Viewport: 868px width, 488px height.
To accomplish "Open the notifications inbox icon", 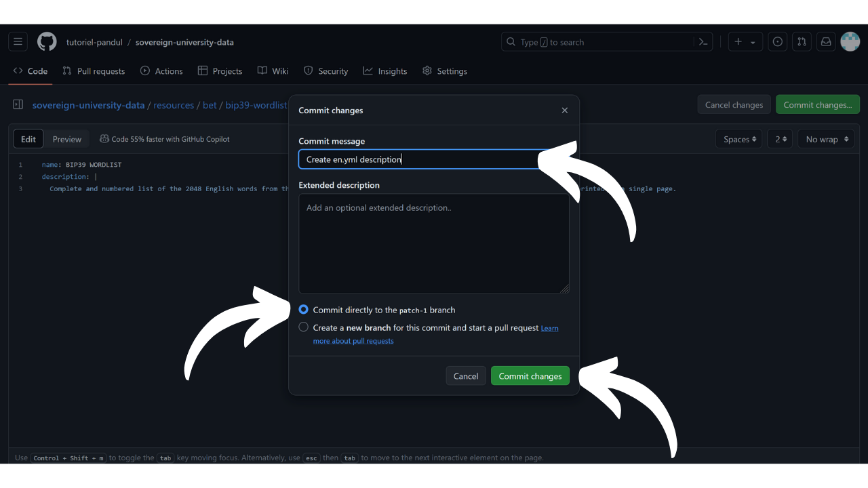I will tap(826, 42).
